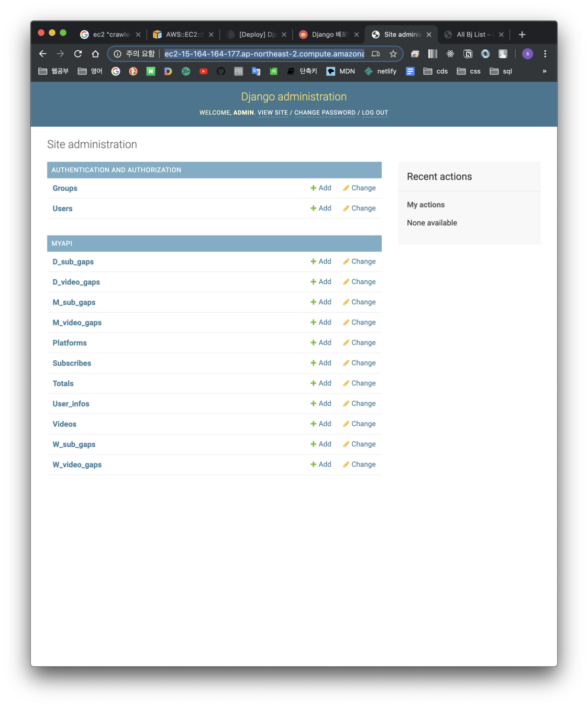This screenshot has width=588, height=707.
Task: Open the Subscribes model link
Action: tap(72, 363)
